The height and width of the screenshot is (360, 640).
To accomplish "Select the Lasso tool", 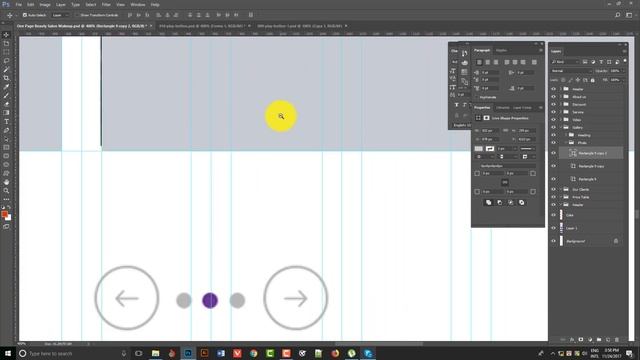I will click(6, 61).
